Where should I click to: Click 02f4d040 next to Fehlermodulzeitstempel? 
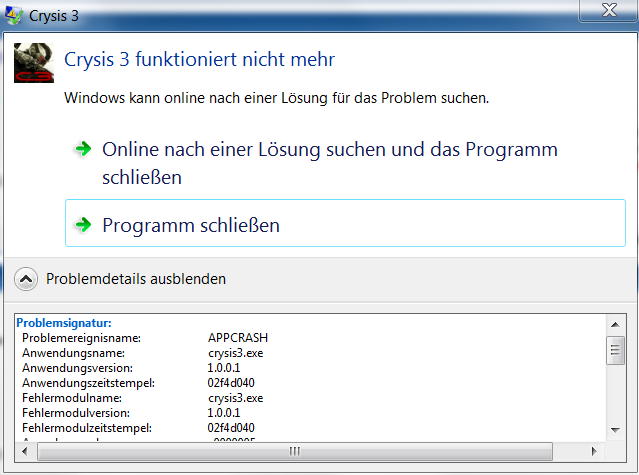click(x=231, y=428)
